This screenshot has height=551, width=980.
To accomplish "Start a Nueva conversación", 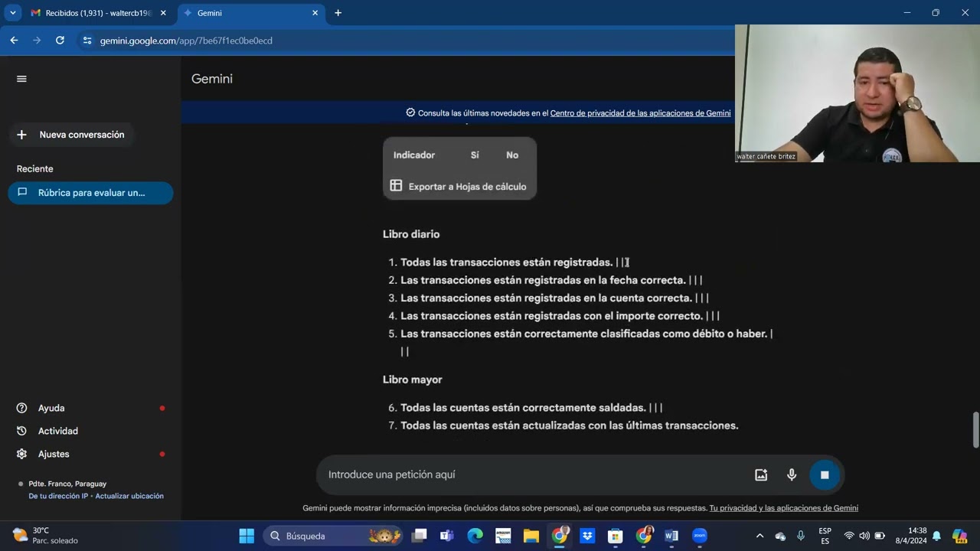I will [x=71, y=135].
